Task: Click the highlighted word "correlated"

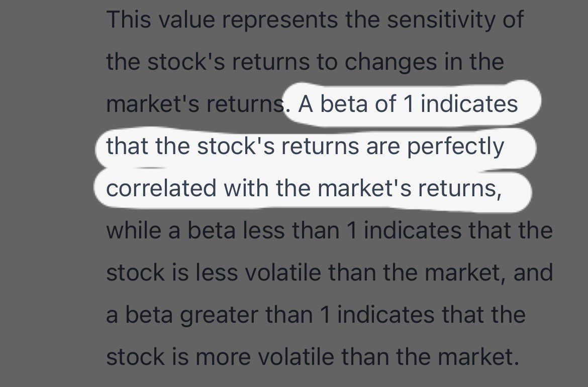Action: click(x=161, y=188)
